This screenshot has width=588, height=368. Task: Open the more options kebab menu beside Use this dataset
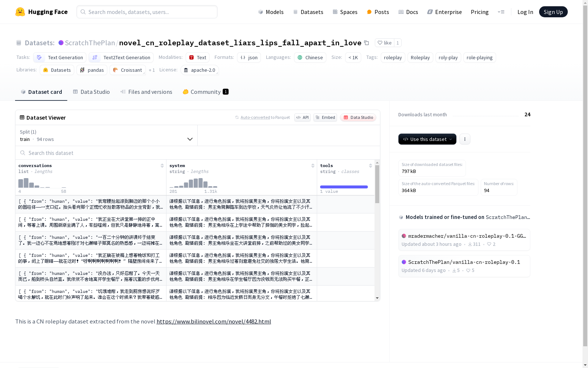[x=465, y=139]
